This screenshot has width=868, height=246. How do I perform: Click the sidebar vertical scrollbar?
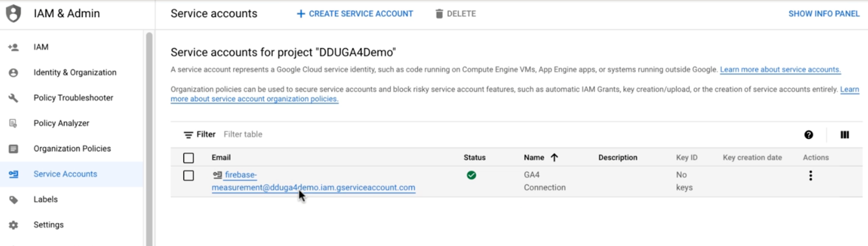coord(149,138)
